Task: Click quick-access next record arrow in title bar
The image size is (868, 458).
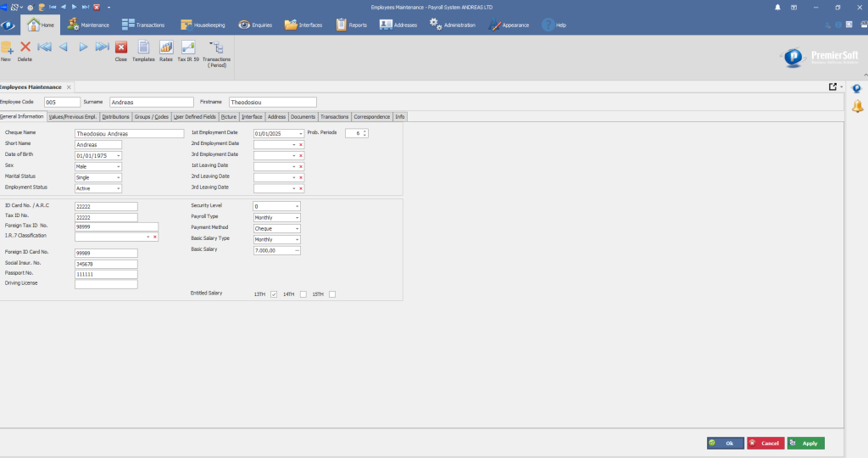Action: (75, 7)
